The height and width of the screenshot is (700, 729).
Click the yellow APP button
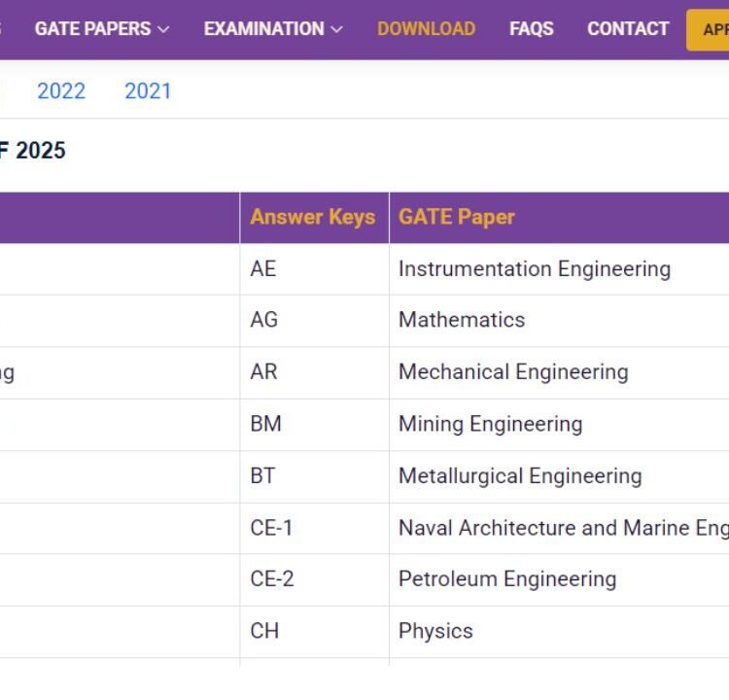(x=708, y=30)
